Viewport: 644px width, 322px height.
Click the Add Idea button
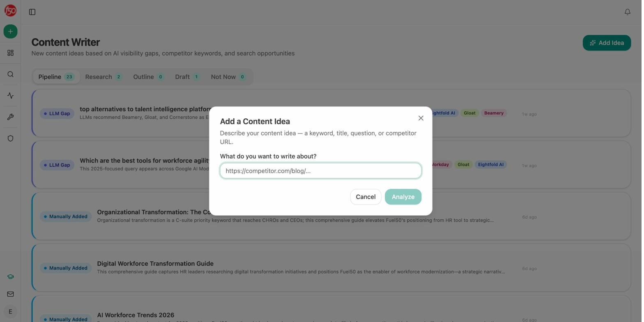pyautogui.click(x=607, y=43)
